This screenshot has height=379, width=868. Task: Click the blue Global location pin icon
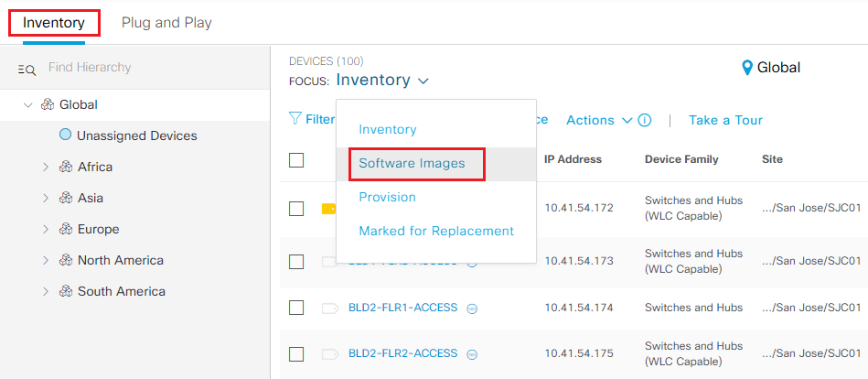tap(747, 68)
